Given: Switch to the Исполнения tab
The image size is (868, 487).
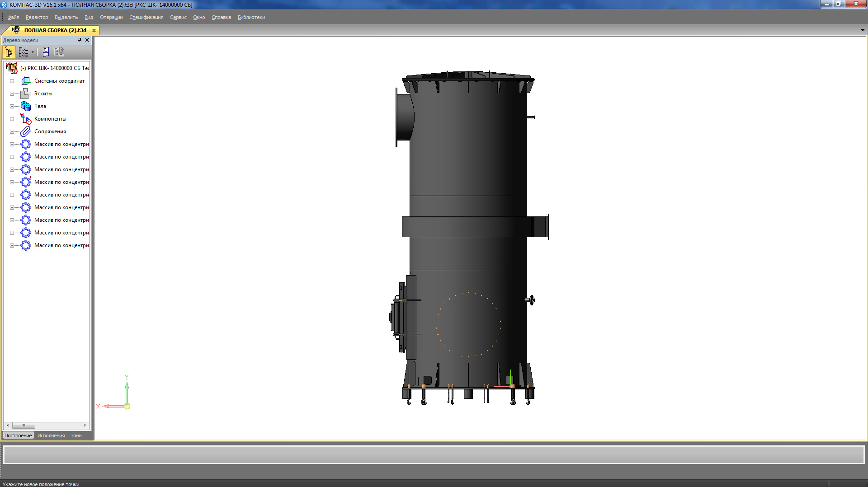Looking at the screenshot, I should [51, 435].
